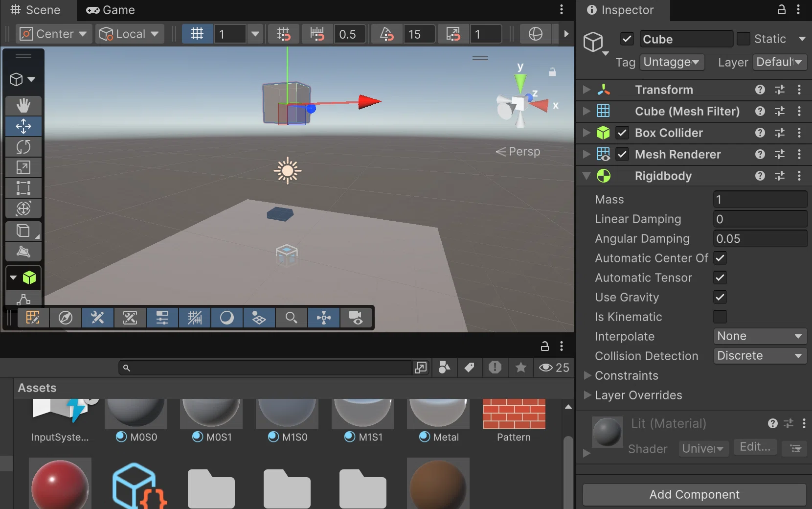This screenshot has width=812, height=509.
Task: Search assets by label tag icon
Action: pos(469,367)
